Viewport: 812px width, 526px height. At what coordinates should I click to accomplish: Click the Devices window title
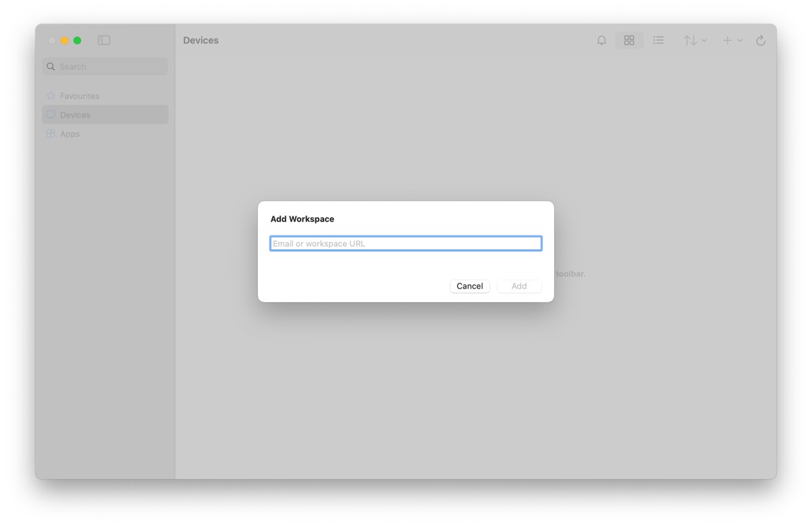201,41
